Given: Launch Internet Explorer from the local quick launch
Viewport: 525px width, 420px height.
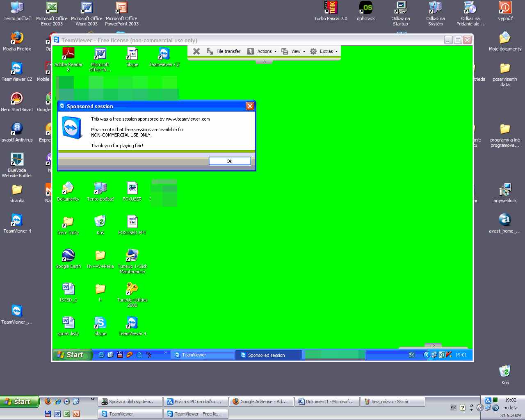Looking at the screenshot, I should click(57, 402).
